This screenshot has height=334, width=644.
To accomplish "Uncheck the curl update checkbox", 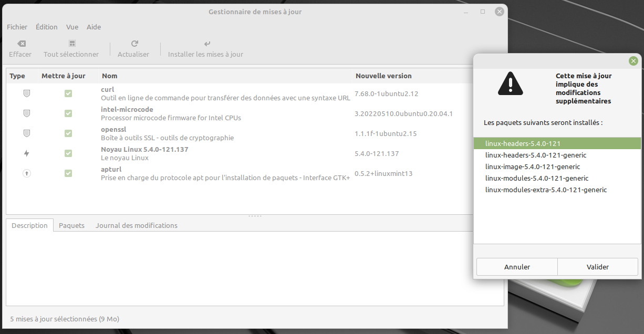I will 68,93.
